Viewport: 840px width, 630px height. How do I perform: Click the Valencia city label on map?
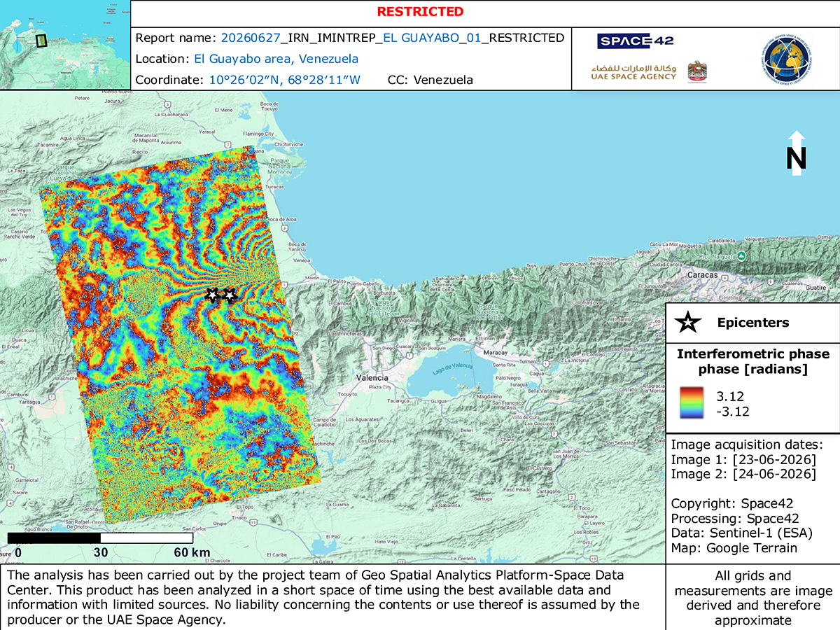coord(372,377)
